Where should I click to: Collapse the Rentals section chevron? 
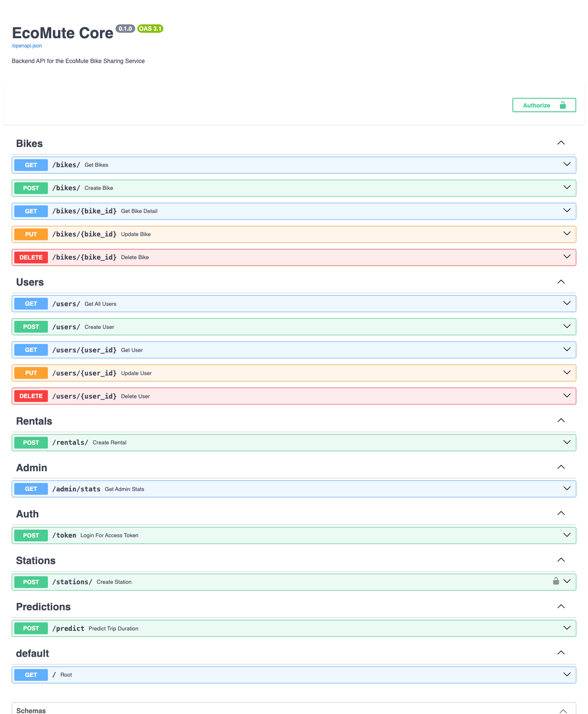561,420
